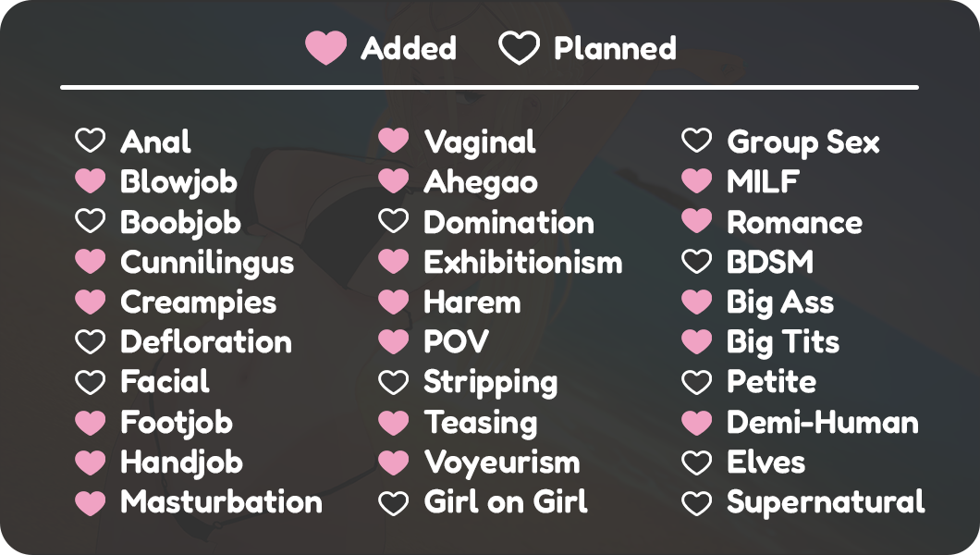Click the pink heart next to Romance
Image resolution: width=980 pixels, height=555 pixels.
pos(696,222)
